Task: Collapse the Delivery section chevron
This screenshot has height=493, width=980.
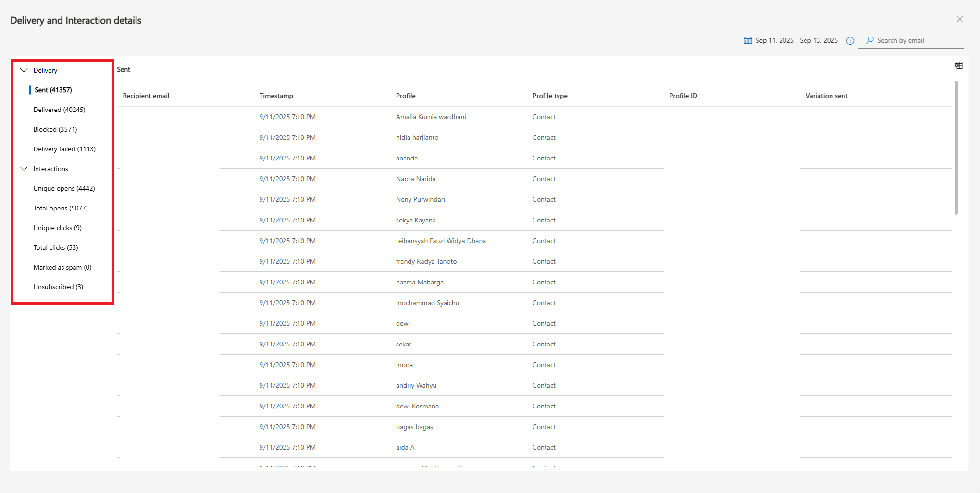Action: point(24,70)
